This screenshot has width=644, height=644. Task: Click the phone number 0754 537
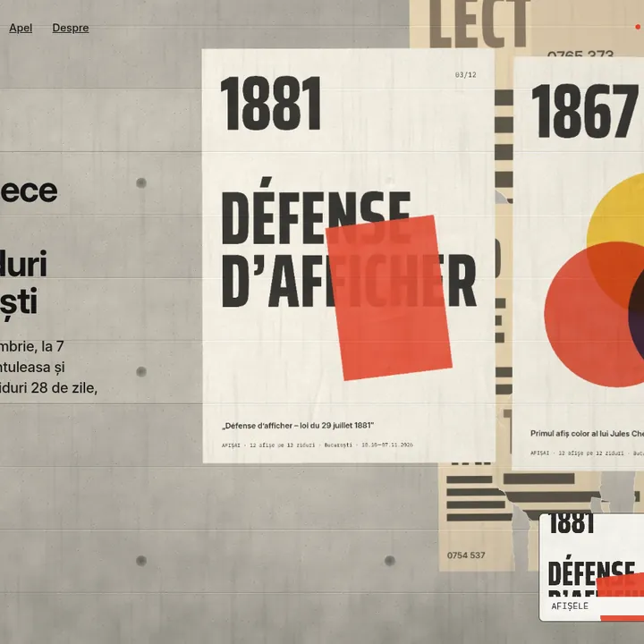coord(466,555)
